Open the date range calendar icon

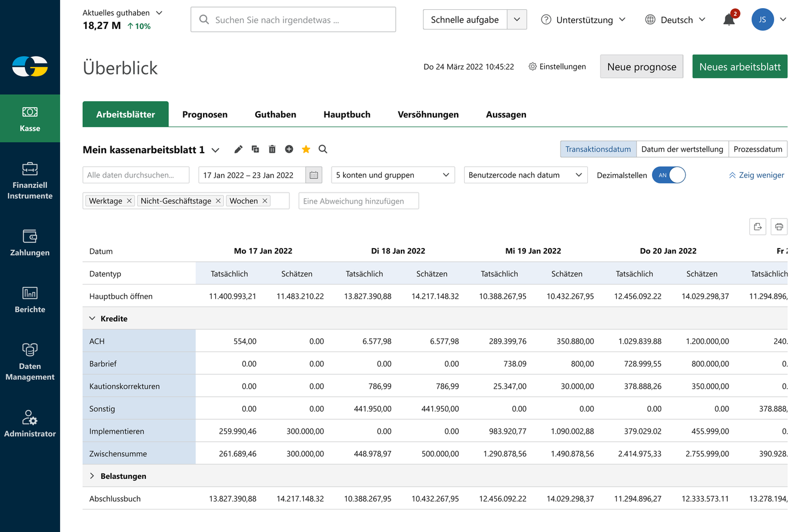[x=314, y=175]
